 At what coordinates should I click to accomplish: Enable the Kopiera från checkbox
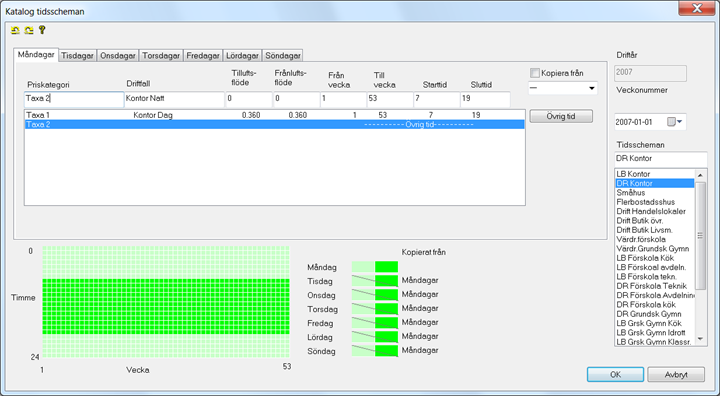point(534,73)
